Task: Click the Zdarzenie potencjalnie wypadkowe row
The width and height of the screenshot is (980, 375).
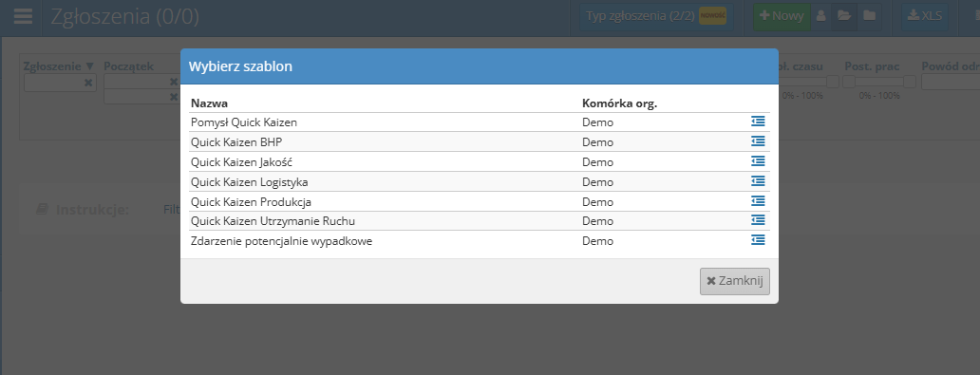Action: (x=480, y=240)
